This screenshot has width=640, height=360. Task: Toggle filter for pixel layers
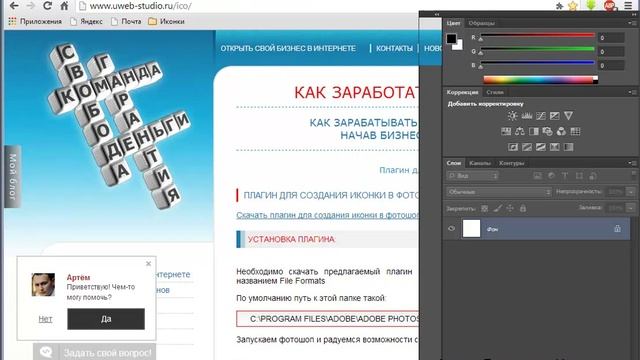538,176
